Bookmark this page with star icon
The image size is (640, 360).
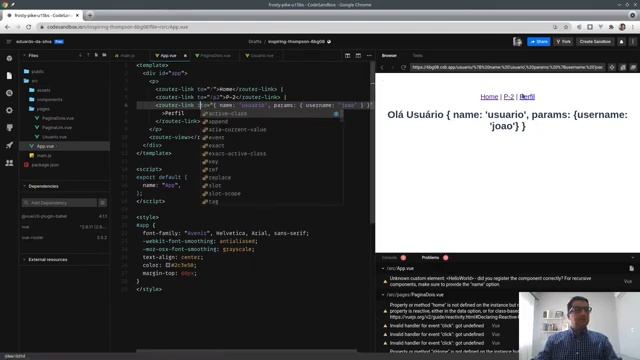(x=566, y=27)
